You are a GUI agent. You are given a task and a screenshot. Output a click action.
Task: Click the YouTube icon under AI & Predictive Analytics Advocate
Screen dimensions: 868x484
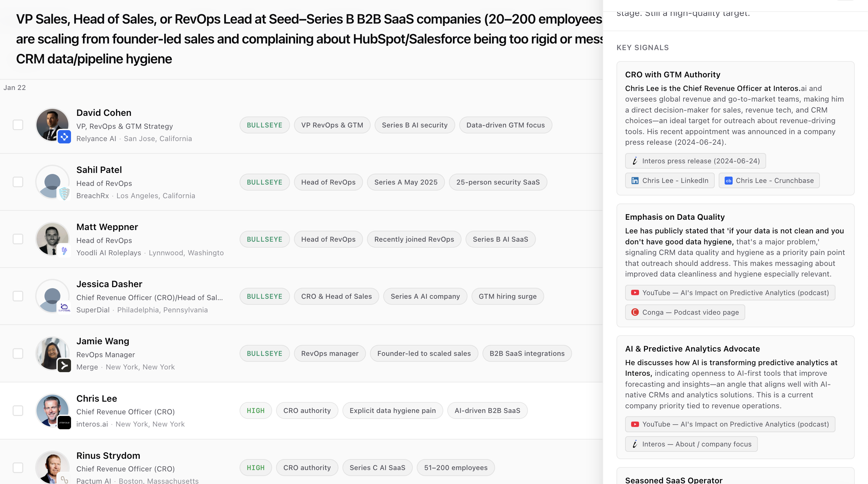[635, 424]
